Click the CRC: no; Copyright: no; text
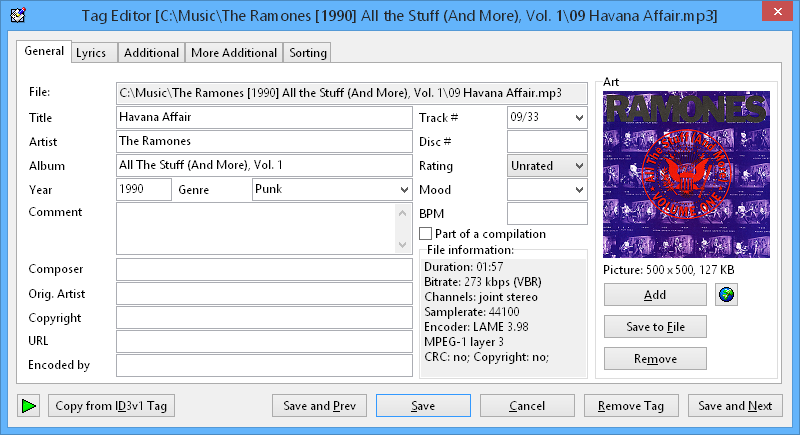Viewport: 800px width, 435px height. [x=487, y=356]
